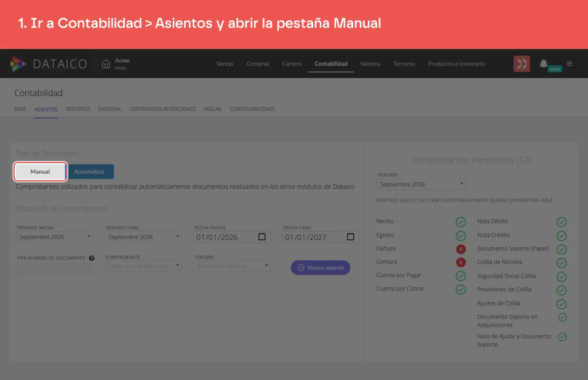Click the green check next to Nota Débito
Screen dimensions: 588x380
tap(561, 222)
